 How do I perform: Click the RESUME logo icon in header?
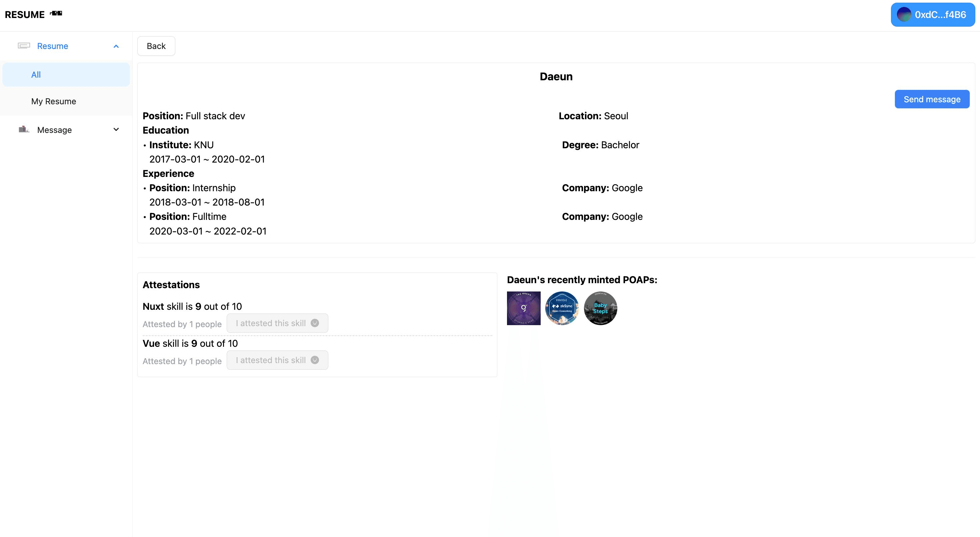(x=56, y=13)
